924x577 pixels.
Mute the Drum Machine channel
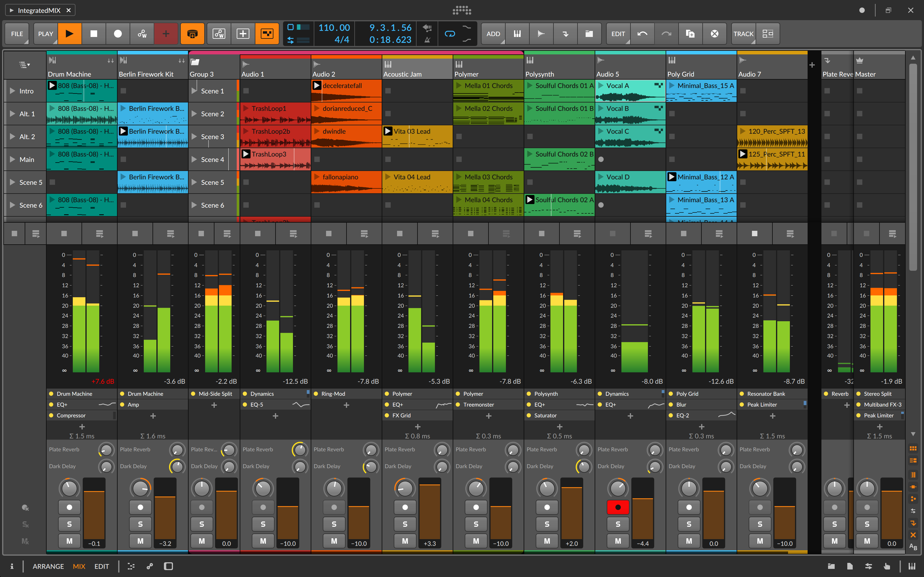pos(69,541)
